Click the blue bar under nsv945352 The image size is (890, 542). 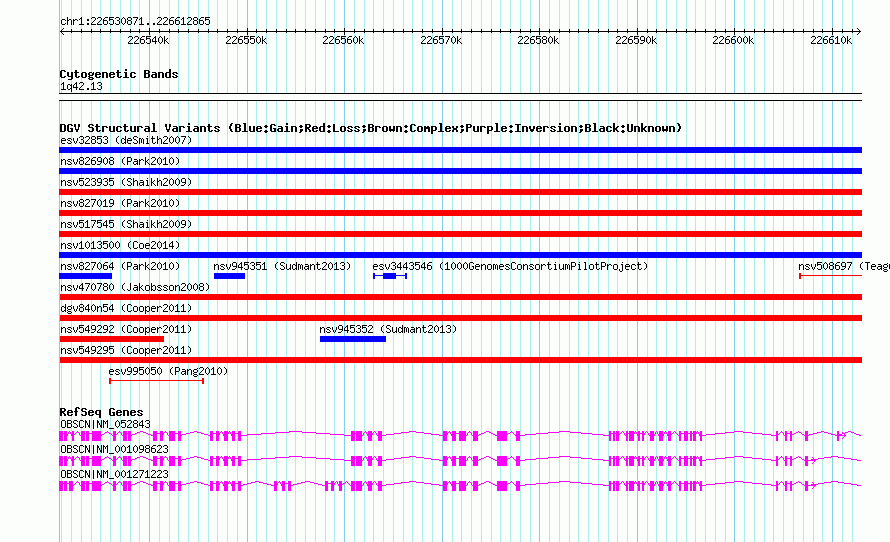353,339
